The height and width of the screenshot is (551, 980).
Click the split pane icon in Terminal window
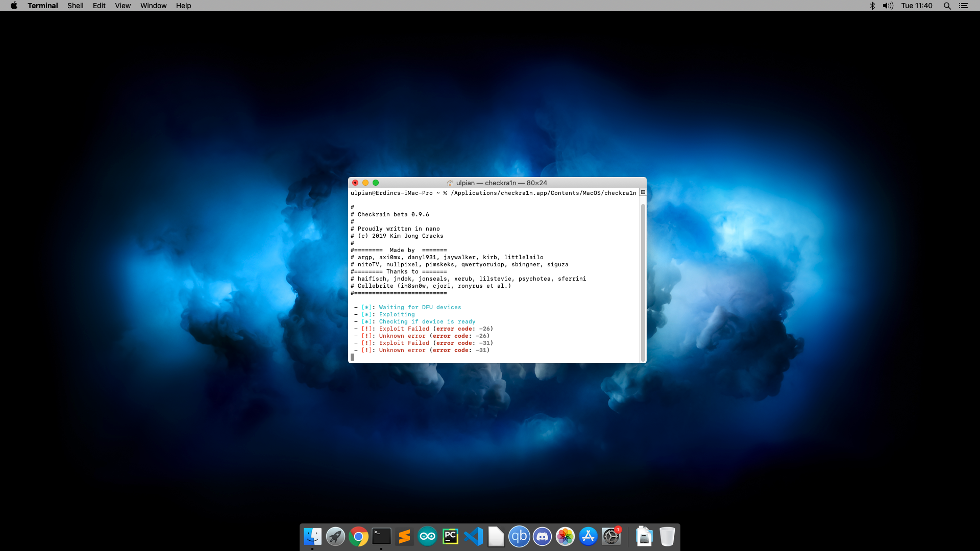(643, 192)
